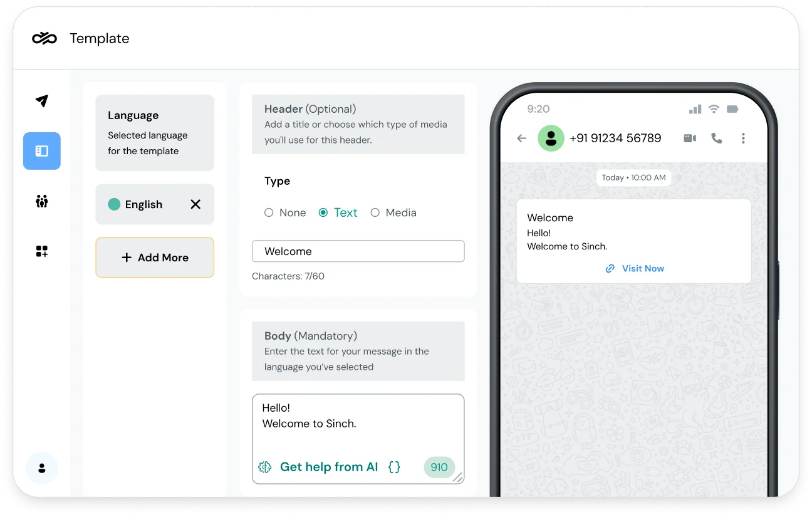Viewport: 812px width, 517px height.
Task: Select the None header type
Action: tap(285, 212)
